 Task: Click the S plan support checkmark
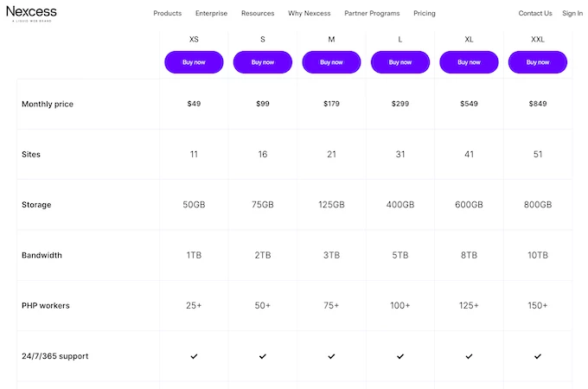263,356
